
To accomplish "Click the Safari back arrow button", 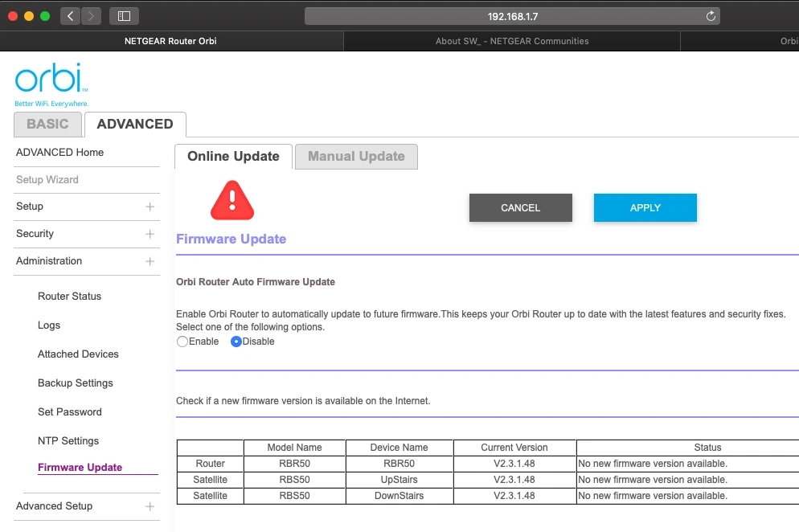I will coord(70,16).
